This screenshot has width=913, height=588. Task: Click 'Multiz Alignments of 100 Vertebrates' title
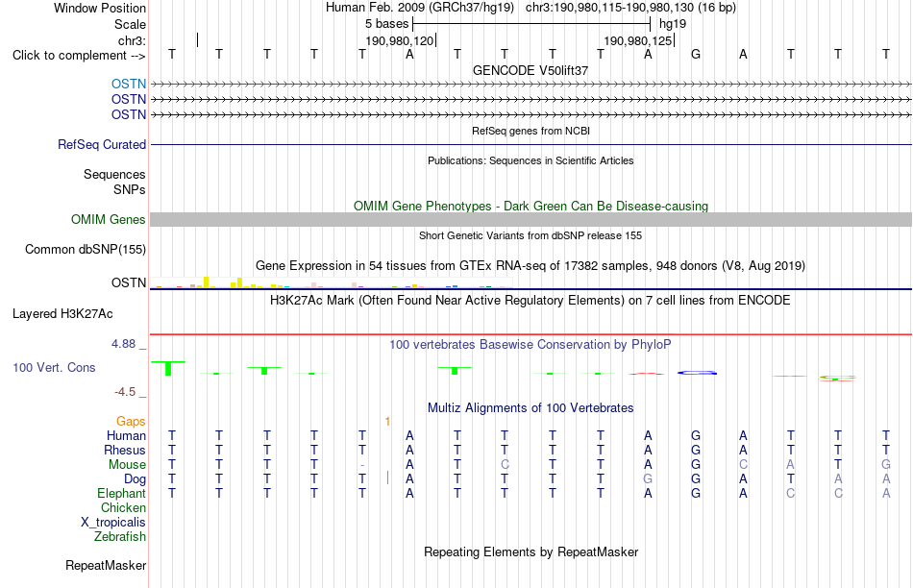pos(531,408)
